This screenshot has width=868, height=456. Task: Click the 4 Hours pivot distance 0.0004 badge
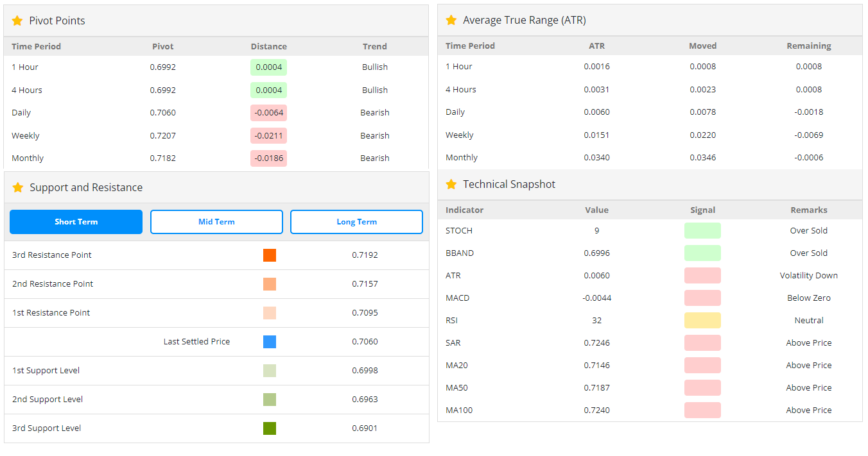268,90
